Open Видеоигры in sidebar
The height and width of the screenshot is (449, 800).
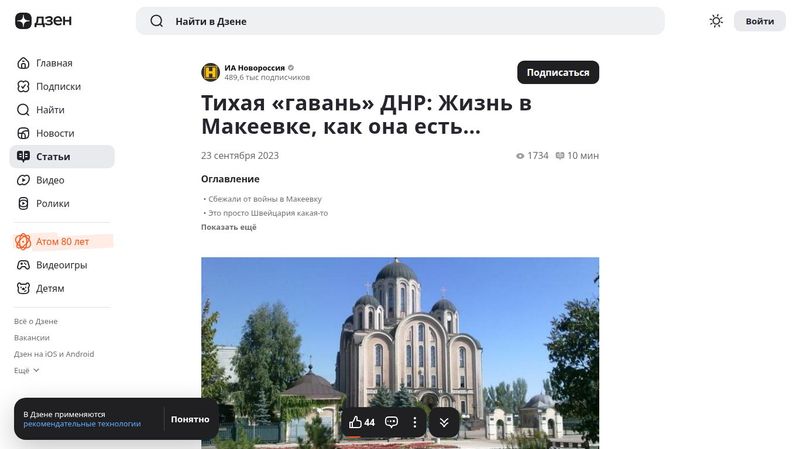tap(62, 265)
